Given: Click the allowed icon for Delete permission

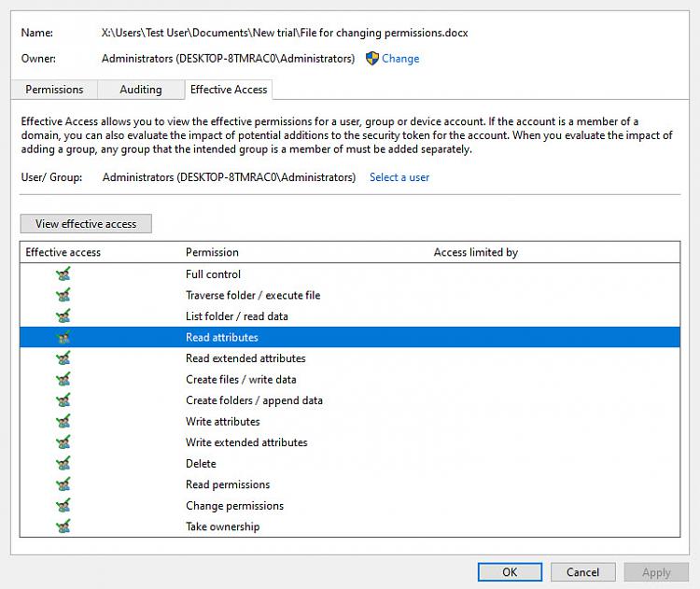Looking at the screenshot, I should click(63, 463).
